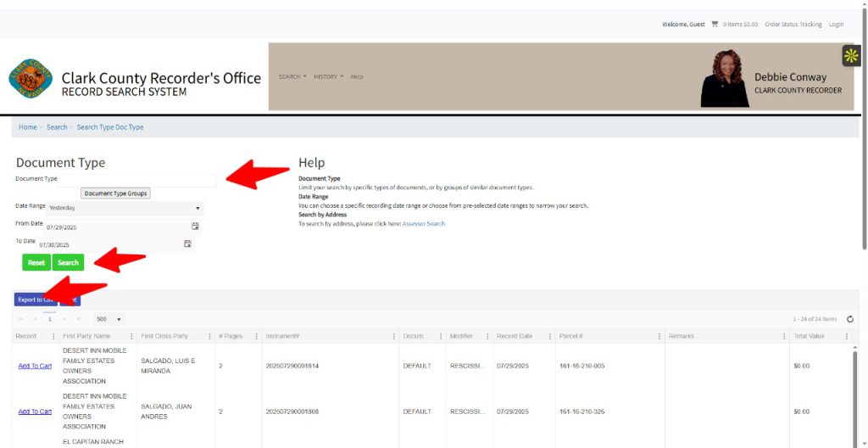Click the Document Type Groups button
The image size is (868, 448).
pos(115,193)
